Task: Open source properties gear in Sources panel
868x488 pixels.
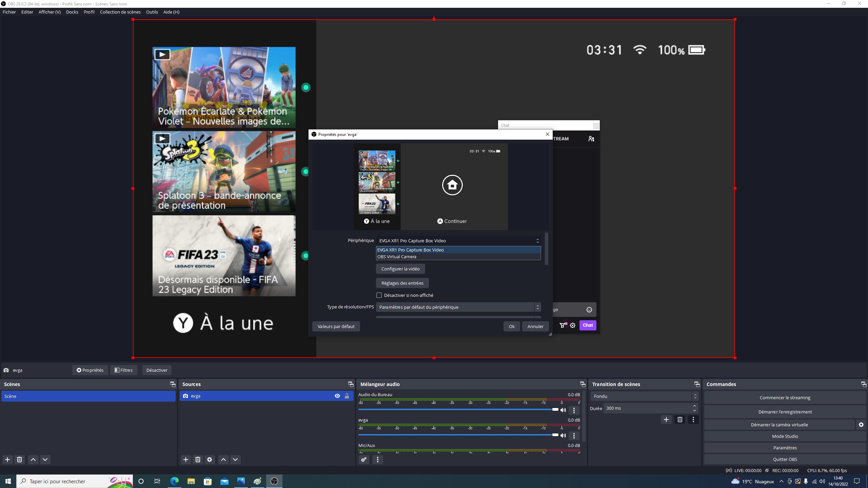Action: 210,460
